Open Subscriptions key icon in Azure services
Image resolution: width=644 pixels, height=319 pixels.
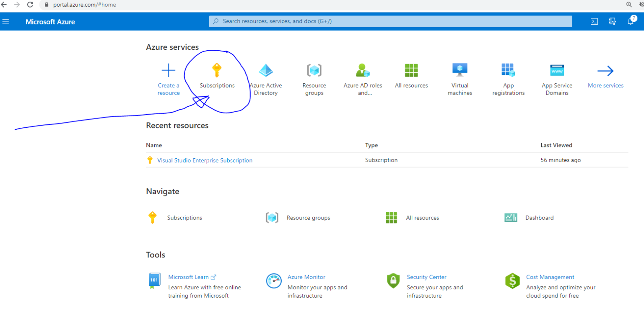[x=216, y=70]
